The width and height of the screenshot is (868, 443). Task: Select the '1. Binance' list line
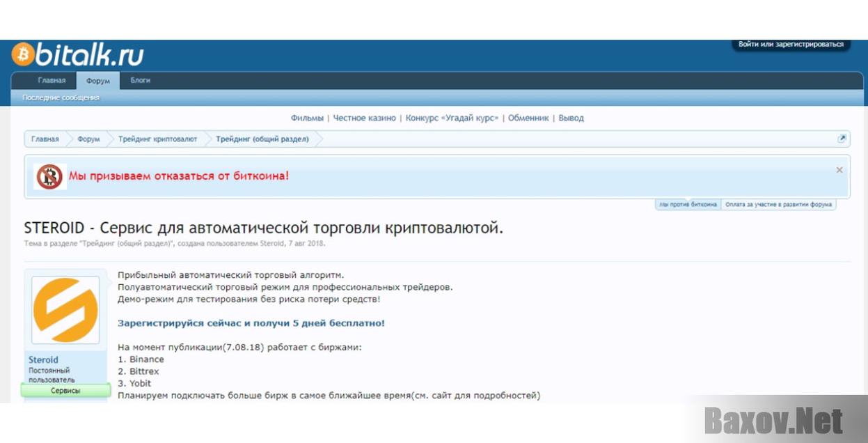(x=141, y=359)
